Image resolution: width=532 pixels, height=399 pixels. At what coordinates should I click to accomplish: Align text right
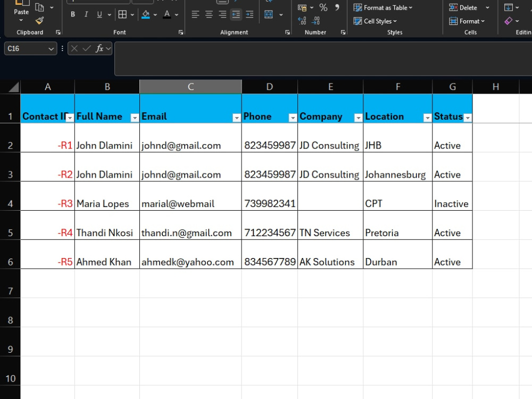pos(222,14)
